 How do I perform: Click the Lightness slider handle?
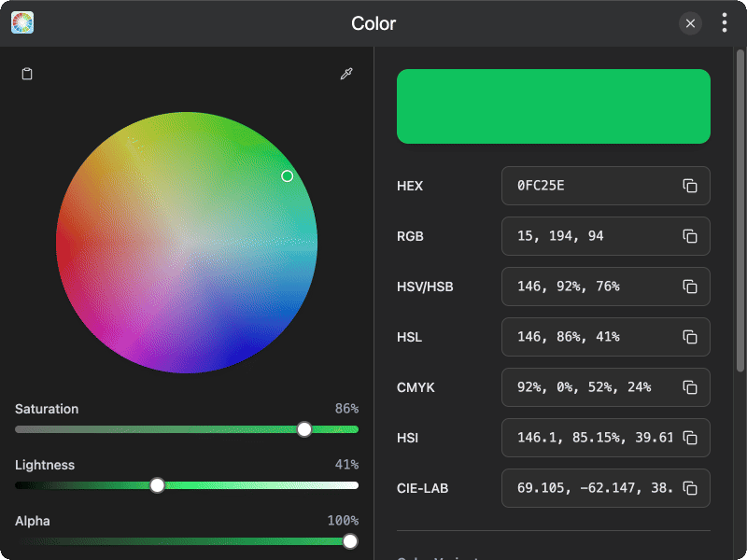click(x=157, y=485)
